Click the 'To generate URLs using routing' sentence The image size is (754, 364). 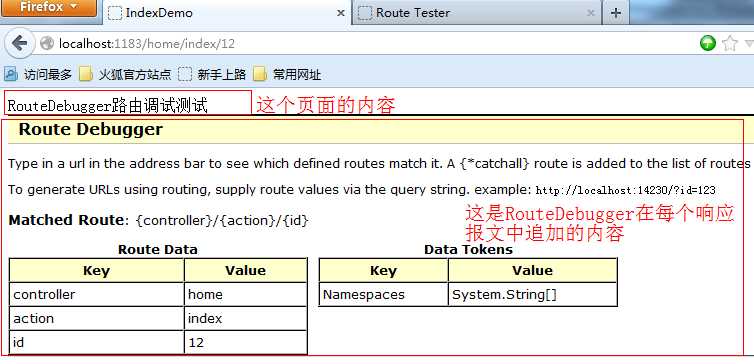click(x=238, y=189)
